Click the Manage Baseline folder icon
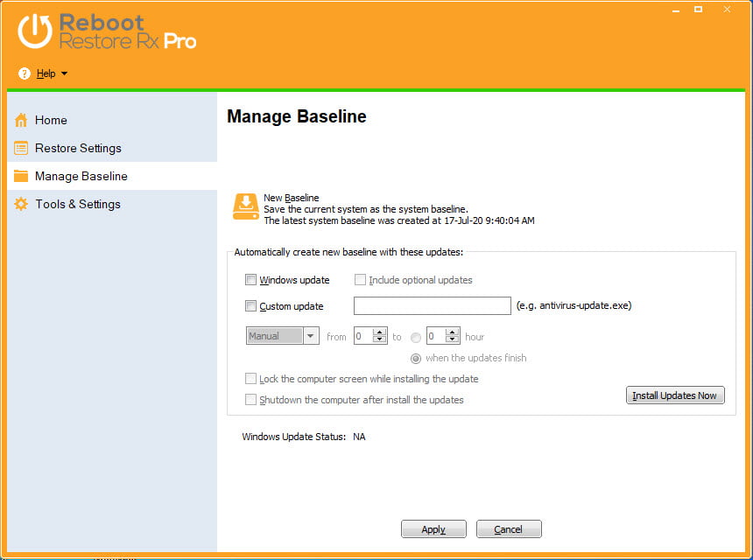The width and height of the screenshot is (753, 560). coord(21,176)
